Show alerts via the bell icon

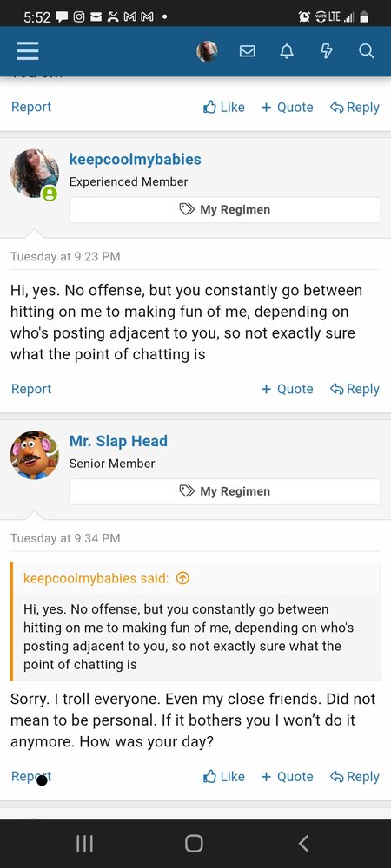(287, 51)
